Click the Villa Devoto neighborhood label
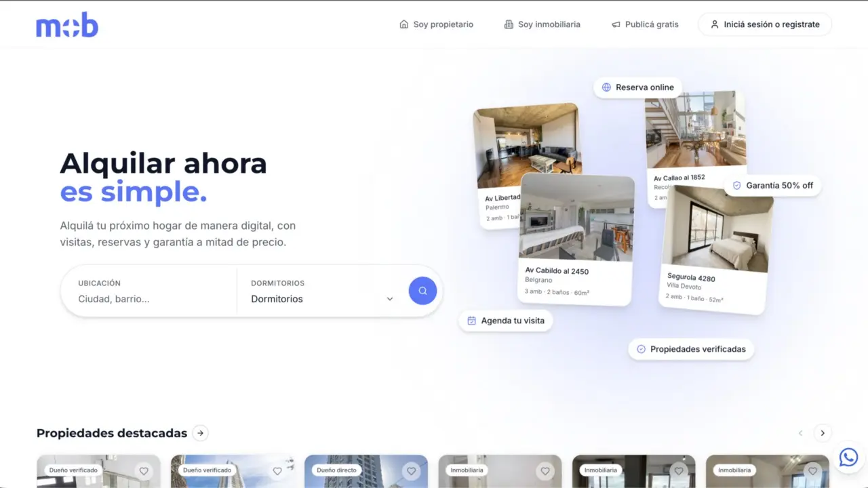 tap(684, 286)
